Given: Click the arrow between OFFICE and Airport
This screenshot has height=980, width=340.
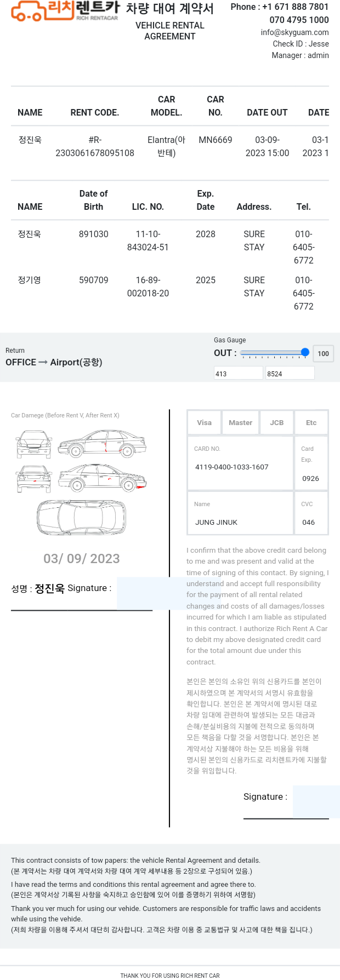Looking at the screenshot, I should tap(43, 362).
